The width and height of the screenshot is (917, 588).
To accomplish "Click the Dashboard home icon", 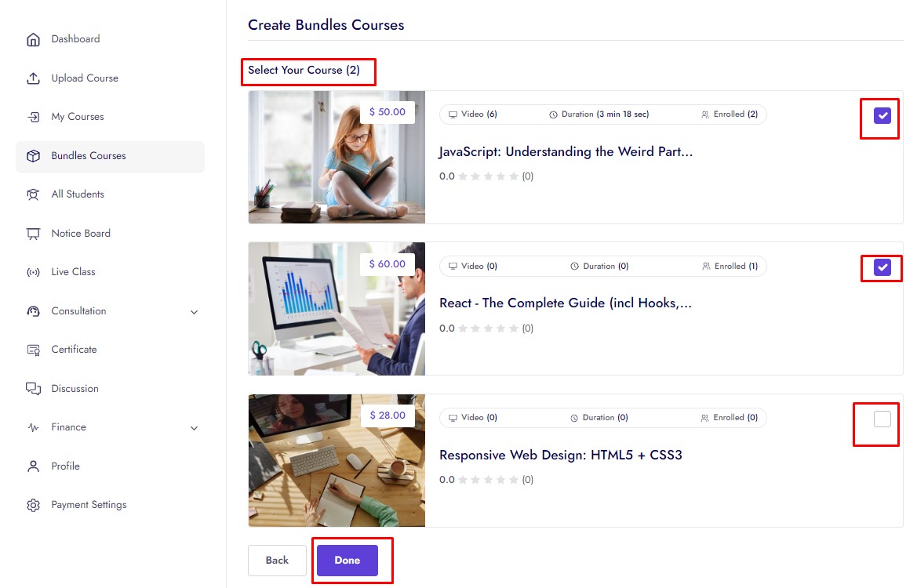I will pos(33,39).
